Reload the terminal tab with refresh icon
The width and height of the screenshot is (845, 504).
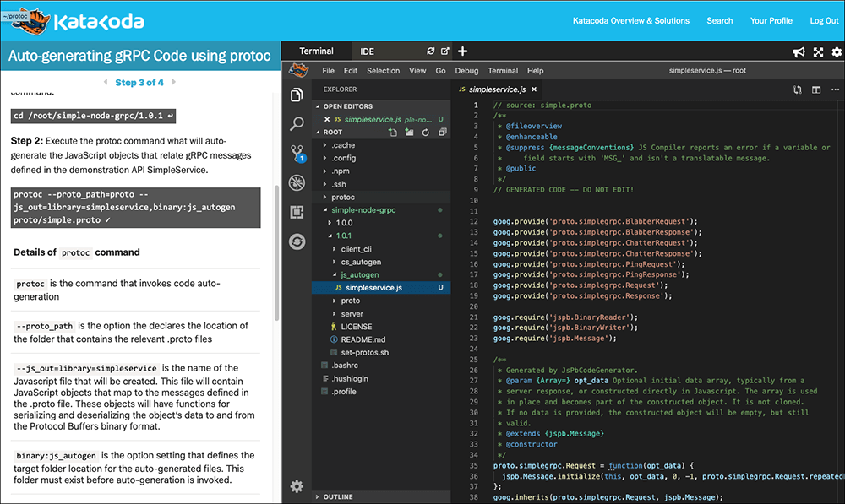431,51
